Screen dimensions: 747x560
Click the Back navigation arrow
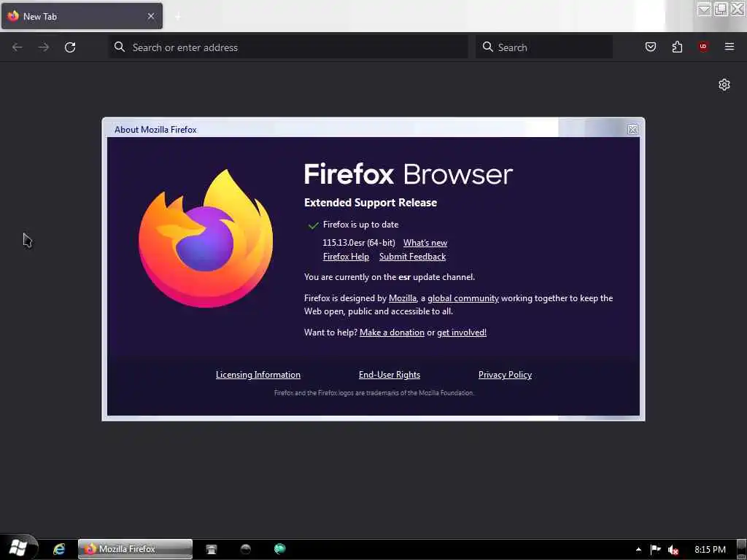point(18,47)
